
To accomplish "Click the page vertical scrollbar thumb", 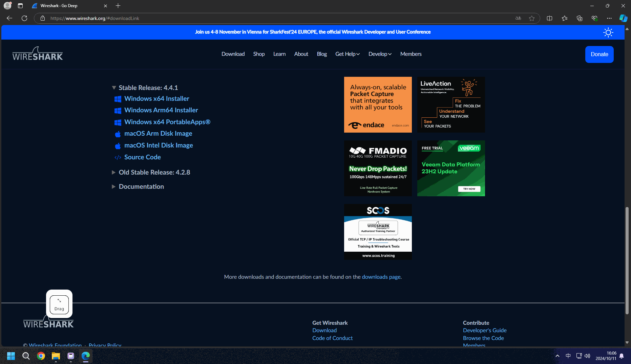I will coord(627,260).
